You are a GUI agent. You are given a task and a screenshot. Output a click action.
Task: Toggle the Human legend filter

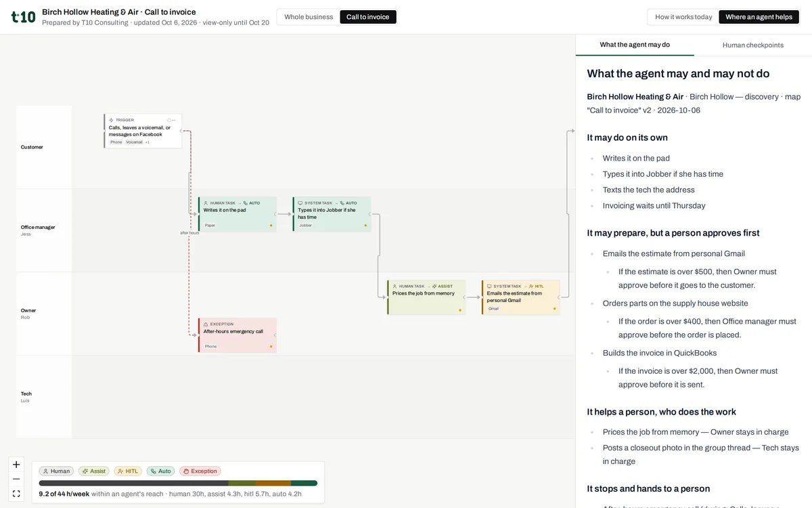coord(56,471)
